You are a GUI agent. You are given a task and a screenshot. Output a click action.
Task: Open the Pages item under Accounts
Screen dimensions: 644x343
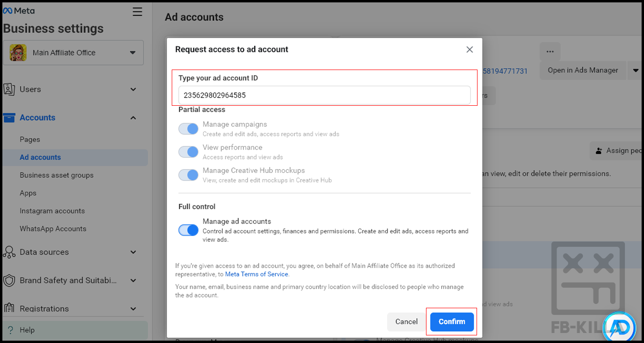tap(30, 140)
